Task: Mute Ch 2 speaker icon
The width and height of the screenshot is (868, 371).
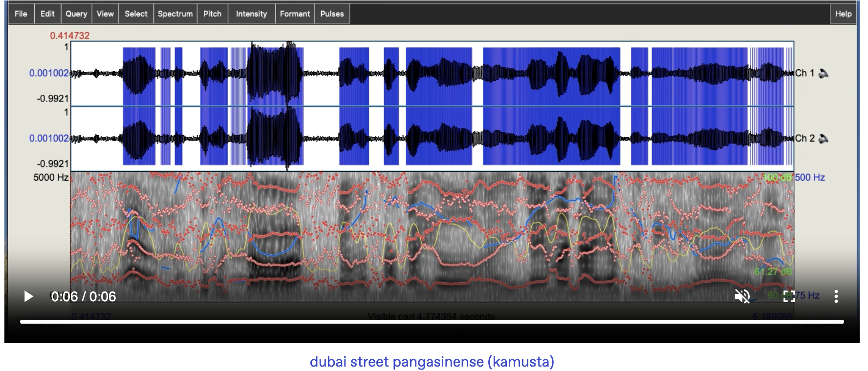Action: [x=824, y=138]
